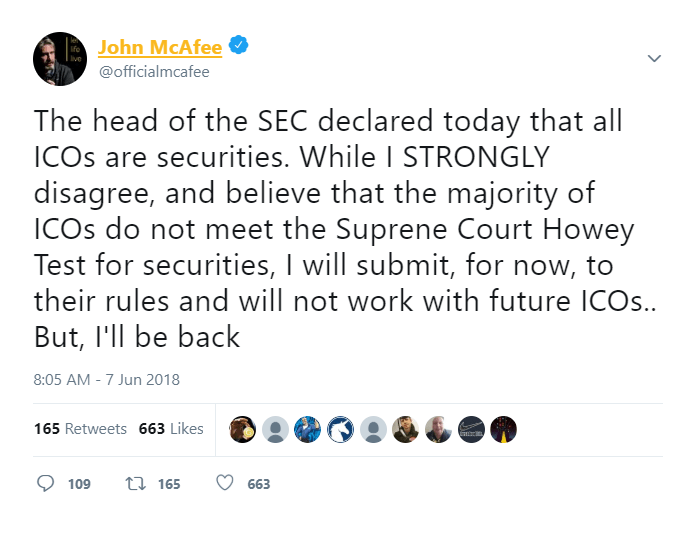The width and height of the screenshot is (700, 537).
Task: Click the blue verified badge
Action: click(240, 46)
